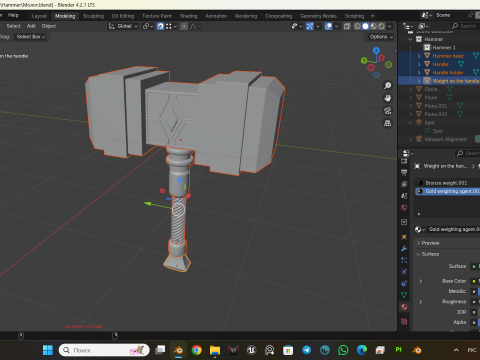Click the Plane.002 object in outliner
480x360 pixels.
pyautogui.click(x=436, y=114)
